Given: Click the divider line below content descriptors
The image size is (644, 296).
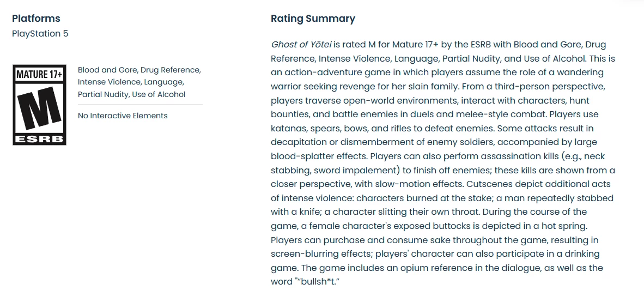Looking at the screenshot, I should coord(140,105).
